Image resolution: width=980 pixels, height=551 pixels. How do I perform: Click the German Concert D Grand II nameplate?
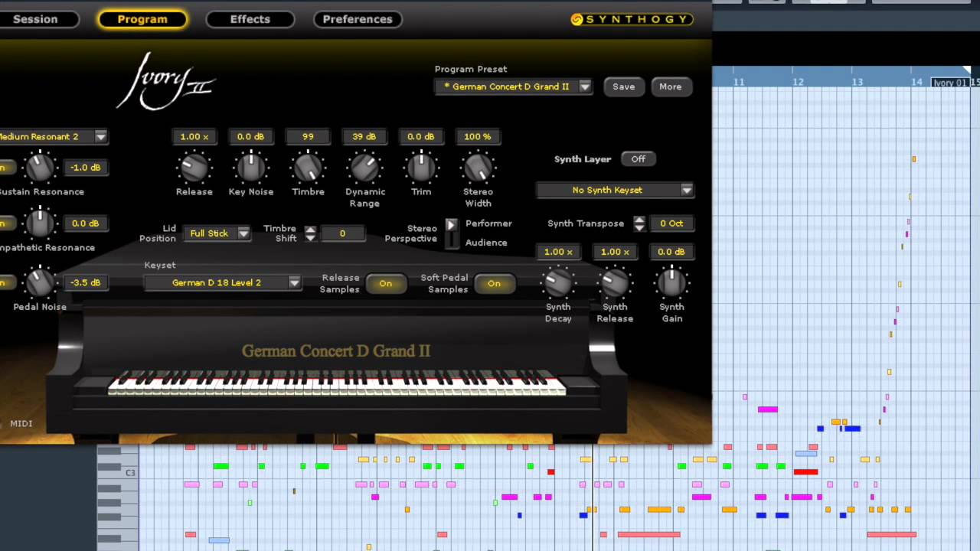tap(336, 351)
